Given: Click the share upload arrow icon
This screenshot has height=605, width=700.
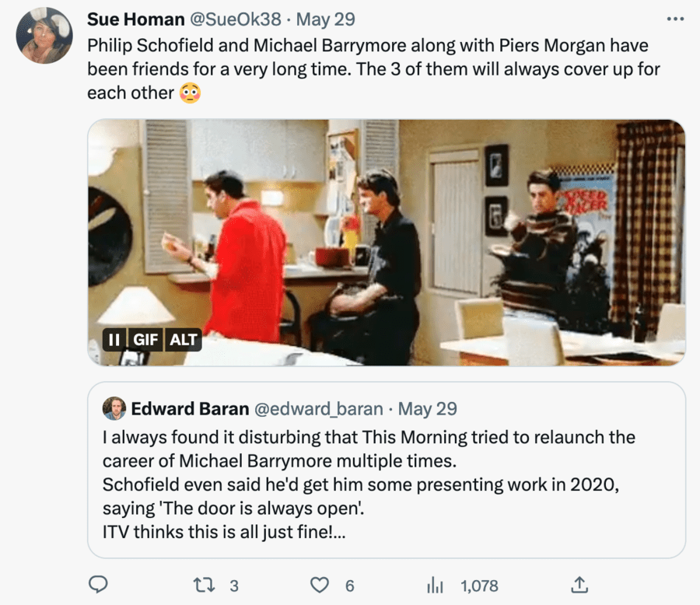Looking at the screenshot, I should (x=579, y=585).
